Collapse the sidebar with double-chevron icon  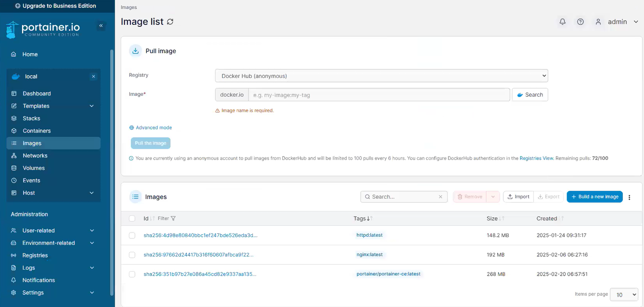(101, 26)
